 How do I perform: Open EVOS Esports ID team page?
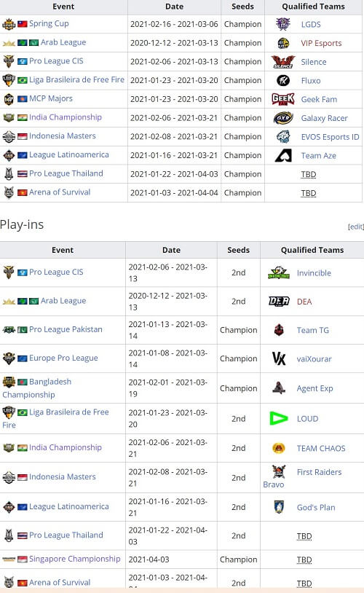pyautogui.click(x=330, y=137)
